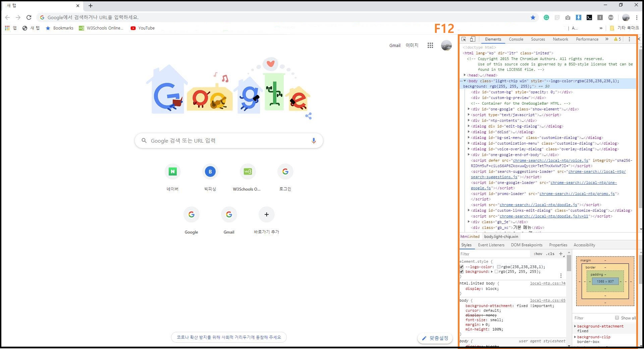Click the rgb(255, 255, 255) color swatch
This screenshot has width=644, height=349.
[x=496, y=271]
